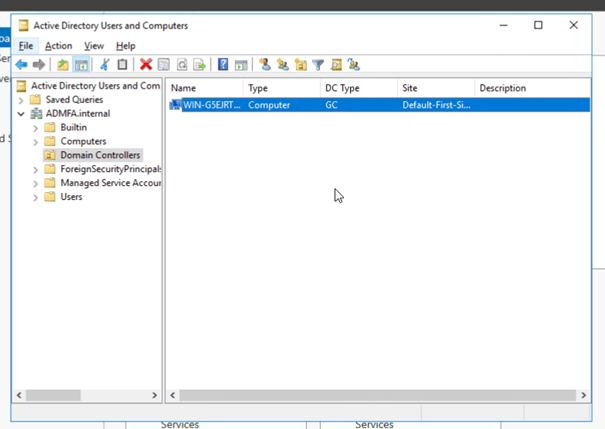Expand the Saved Queries tree node
This screenshot has height=429, width=605.
click(x=22, y=100)
